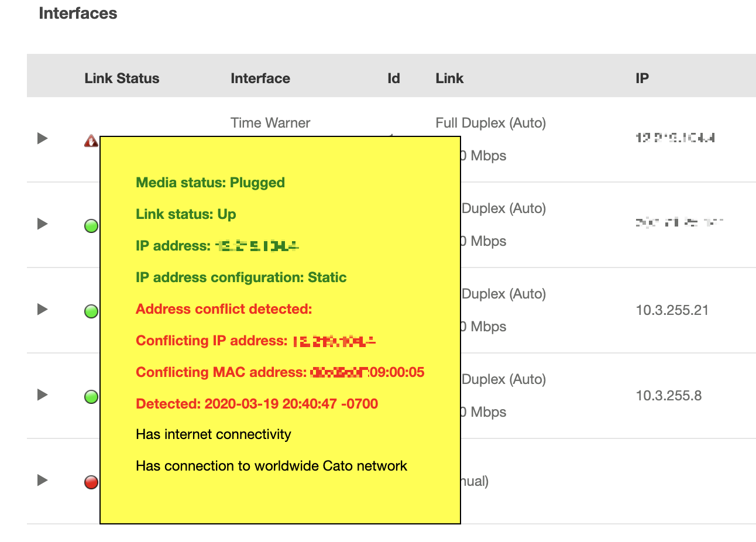The width and height of the screenshot is (756, 542).
Task: Expand the row with IP 10.3.255.8
Action: (x=42, y=395)
